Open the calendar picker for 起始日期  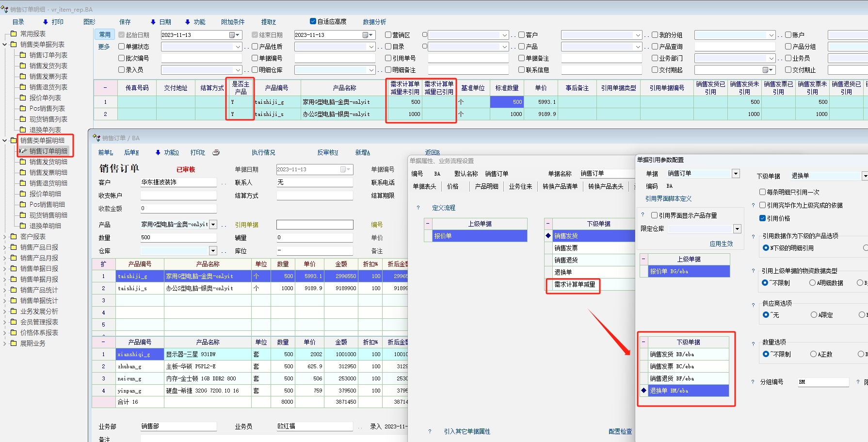point(232,35)
